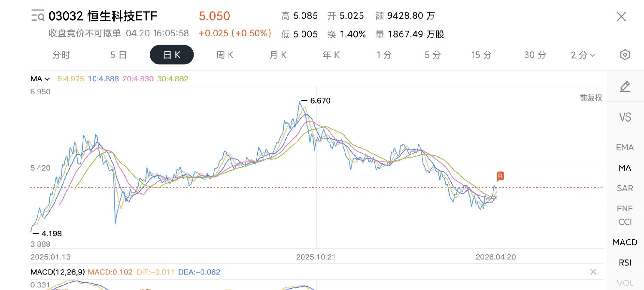Click the orange B buy marker
Screen dimensions: 644x290
coord(500,176)
